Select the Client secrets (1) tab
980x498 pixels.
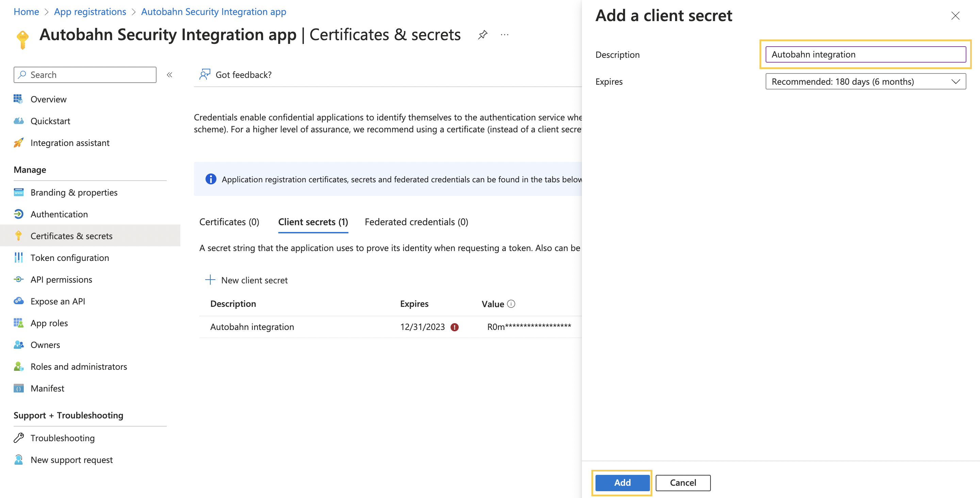point(313,222)
